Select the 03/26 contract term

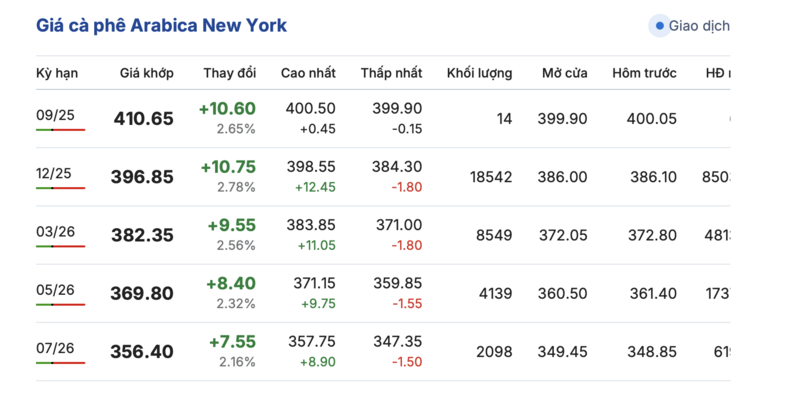pyautogui.click(x=55, y=232)
